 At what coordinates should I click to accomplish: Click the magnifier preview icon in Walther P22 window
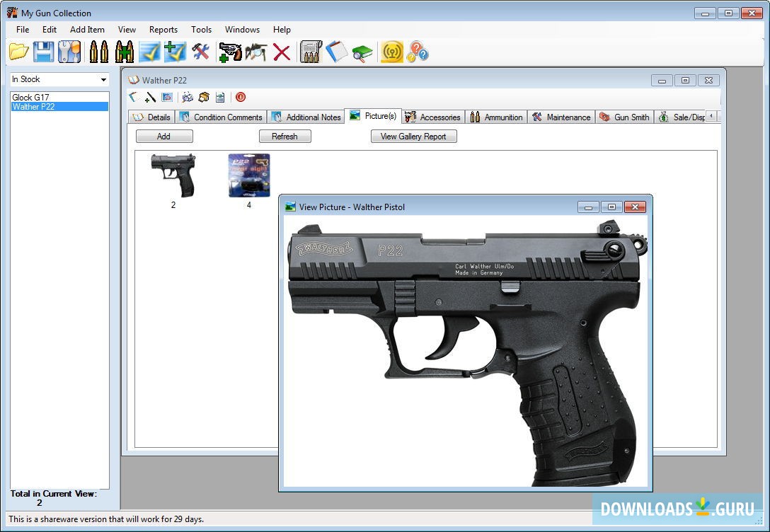[x=187, y=97]
